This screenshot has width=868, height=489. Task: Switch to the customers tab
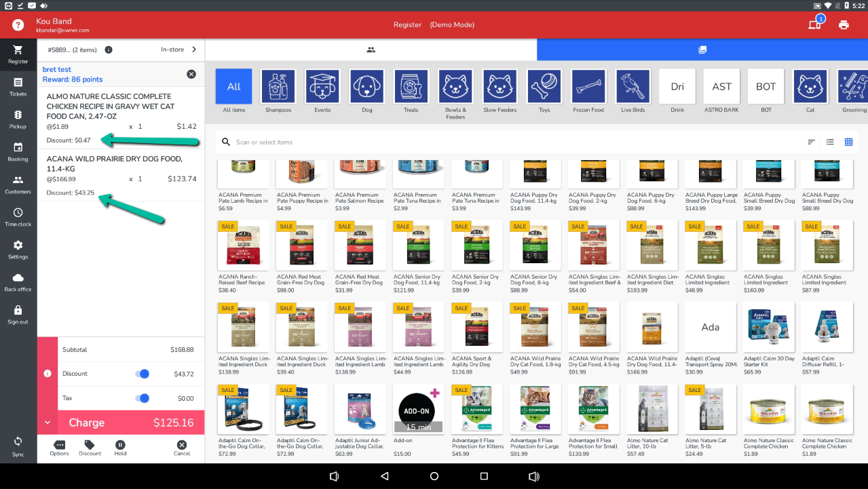[x=371, y=50]
